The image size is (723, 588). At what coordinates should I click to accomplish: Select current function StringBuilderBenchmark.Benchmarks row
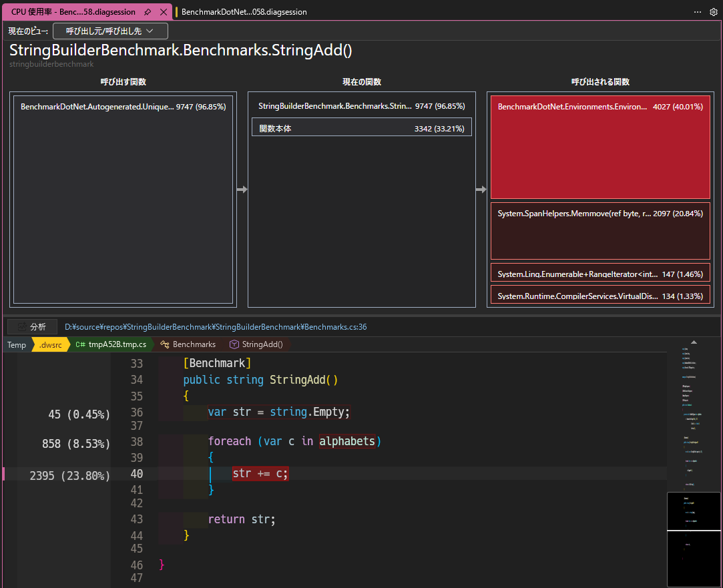coord(362,106)
